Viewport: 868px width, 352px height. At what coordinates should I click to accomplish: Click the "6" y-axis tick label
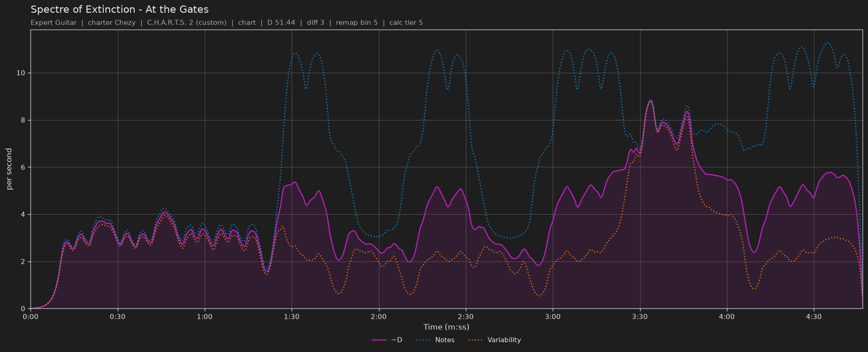[x=23, y=167]
